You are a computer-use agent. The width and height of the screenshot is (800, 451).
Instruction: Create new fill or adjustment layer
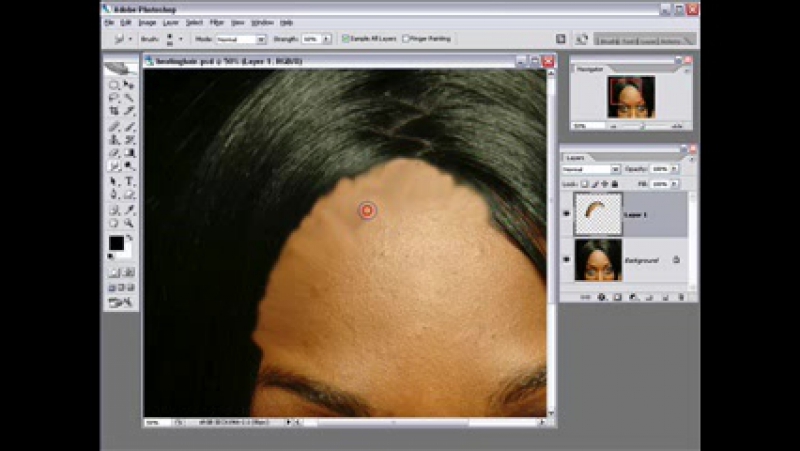click(633, 297)
